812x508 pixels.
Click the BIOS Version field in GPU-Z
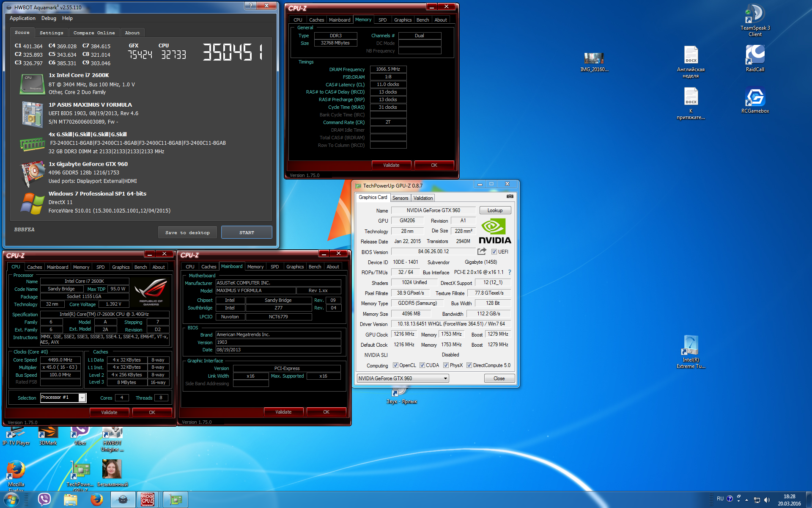click(433, 251)
